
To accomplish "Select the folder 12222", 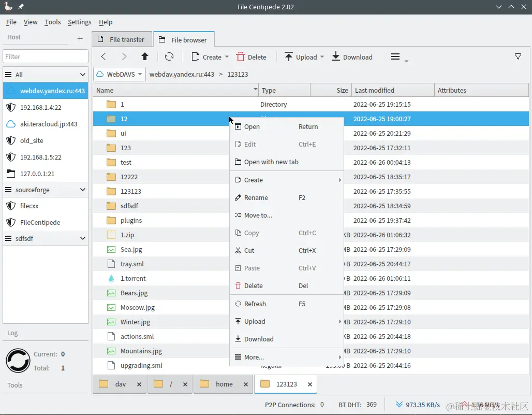I will coord(129,177).
